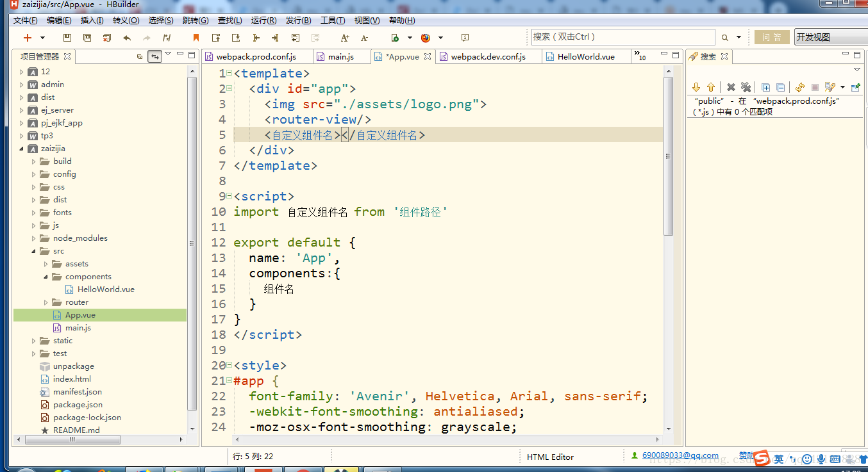Click the Sogou input method S icon
This screenshot has width=868, height=472.
click(x=762, y=459)
